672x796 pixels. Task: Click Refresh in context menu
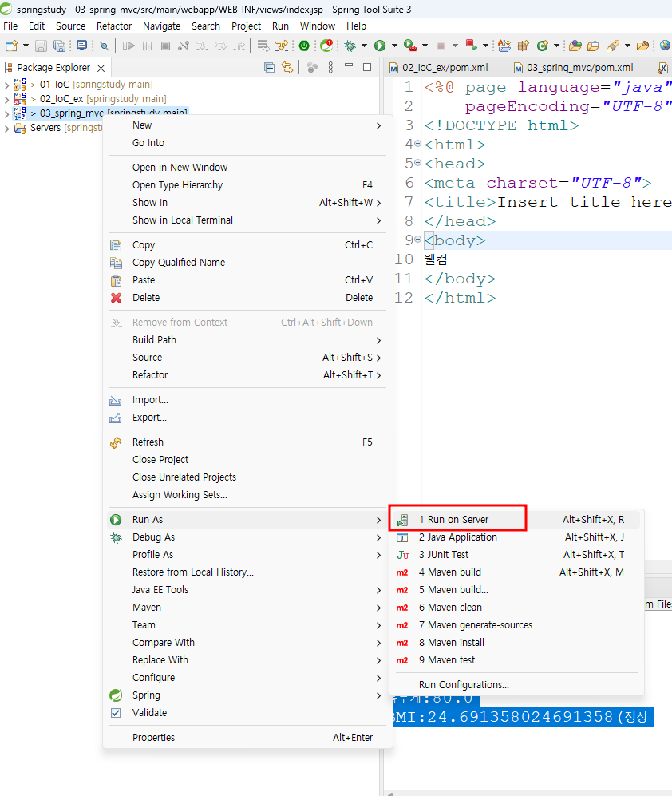(247, 442)
